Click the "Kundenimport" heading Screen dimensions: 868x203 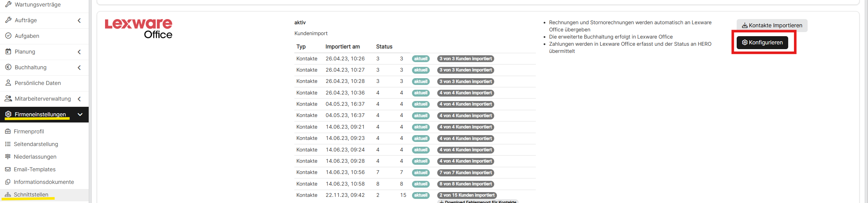point(311,33)
